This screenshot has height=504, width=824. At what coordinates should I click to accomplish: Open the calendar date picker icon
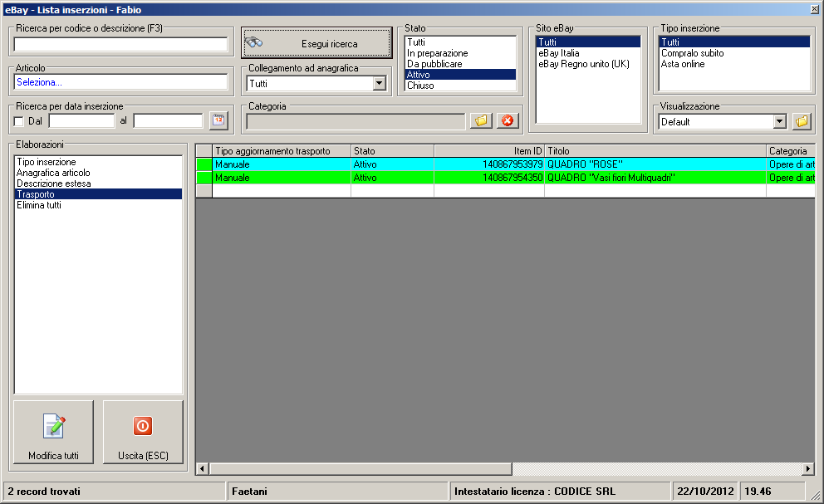click(218, 121)
